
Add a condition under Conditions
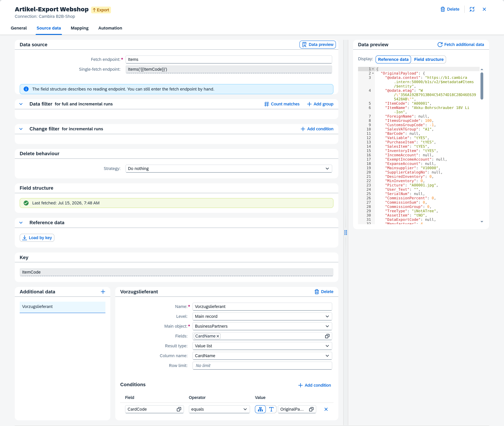coord(314,385)
